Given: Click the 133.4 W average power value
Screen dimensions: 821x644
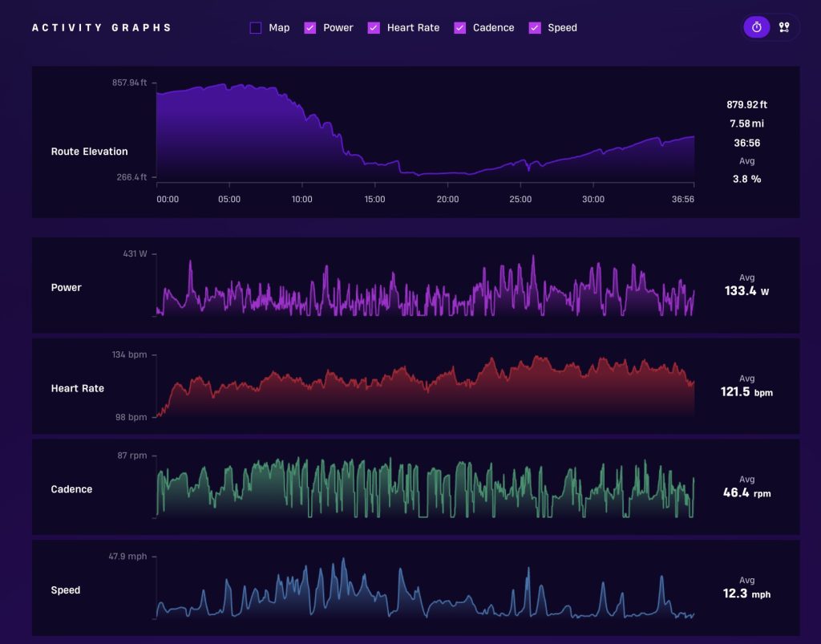Looking at the screenshot, I should click(746, 291).
